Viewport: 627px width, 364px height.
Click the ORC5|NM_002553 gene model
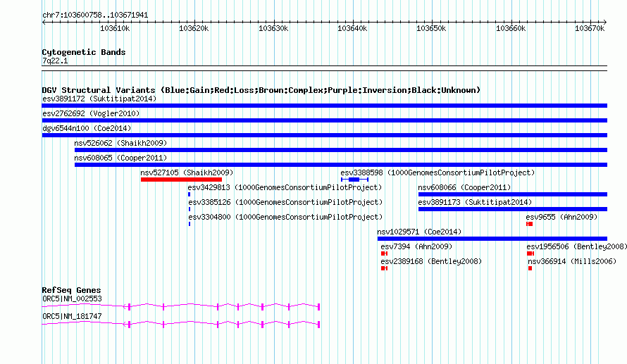point(181,306)
